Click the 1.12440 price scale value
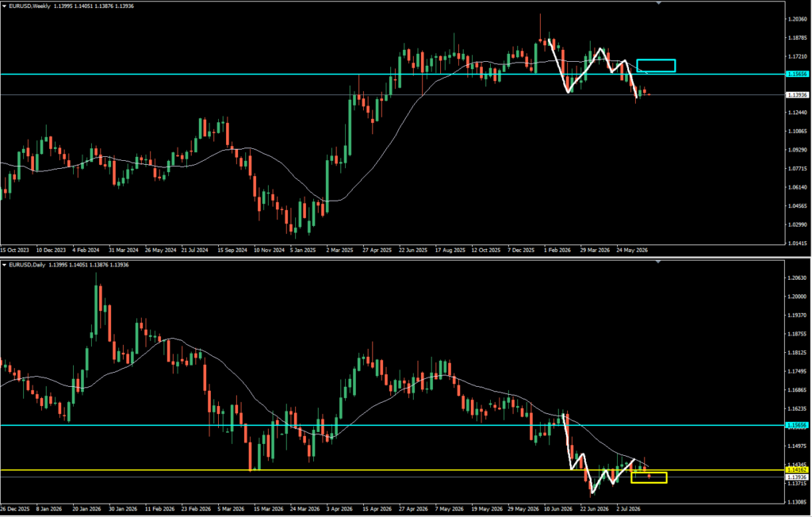Image resolution: width=812 pixels, height=517 pixels. (x=798, y=113)
